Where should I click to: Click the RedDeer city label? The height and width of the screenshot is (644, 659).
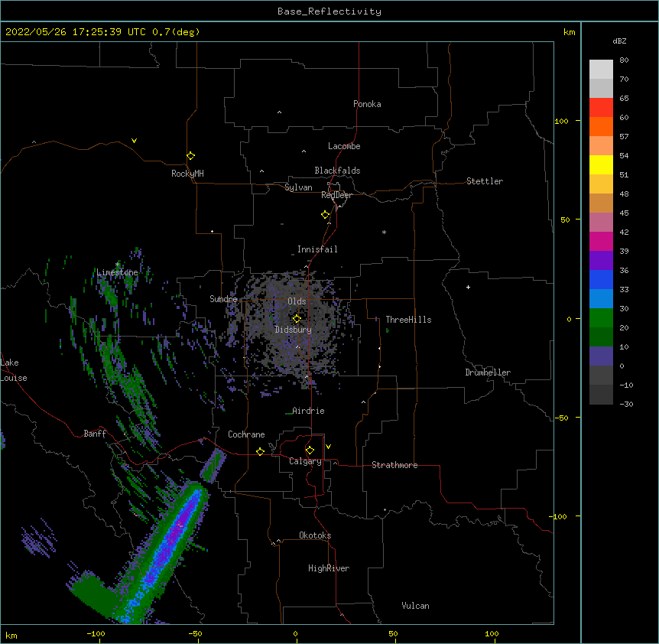(x=336, y=195)
